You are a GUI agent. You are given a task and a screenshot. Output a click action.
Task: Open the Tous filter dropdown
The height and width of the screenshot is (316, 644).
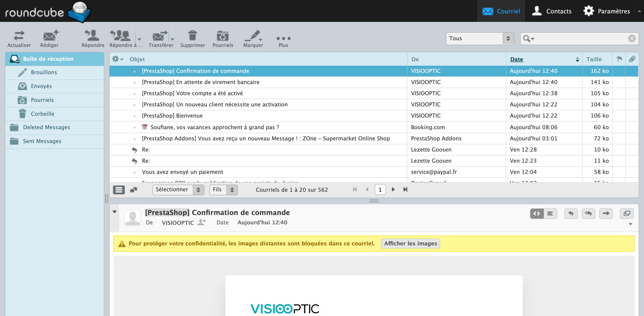click(479, 38)
